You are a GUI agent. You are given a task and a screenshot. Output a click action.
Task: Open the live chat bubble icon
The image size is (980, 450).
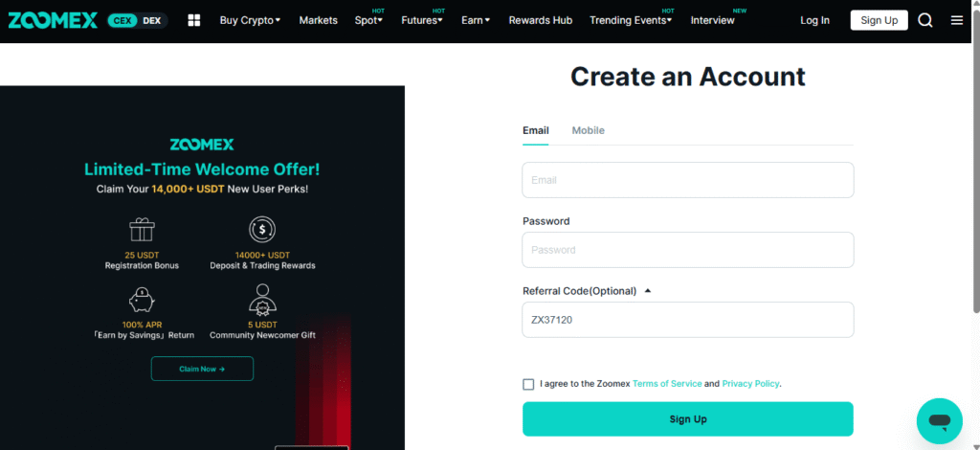coord(940,421)
